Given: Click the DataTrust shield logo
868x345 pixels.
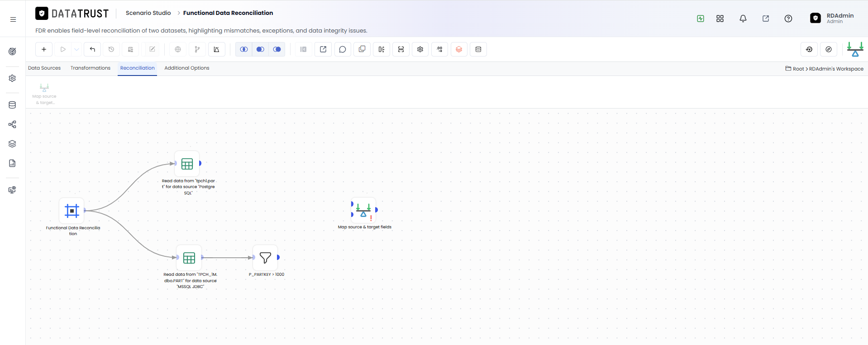Looking at the screenshot, I should point(42,14).
